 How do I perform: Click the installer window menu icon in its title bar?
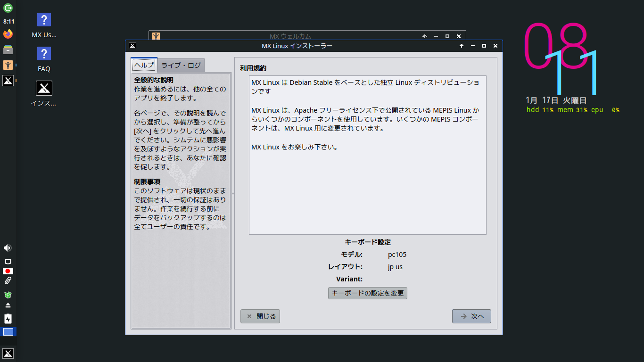(133, 46)
